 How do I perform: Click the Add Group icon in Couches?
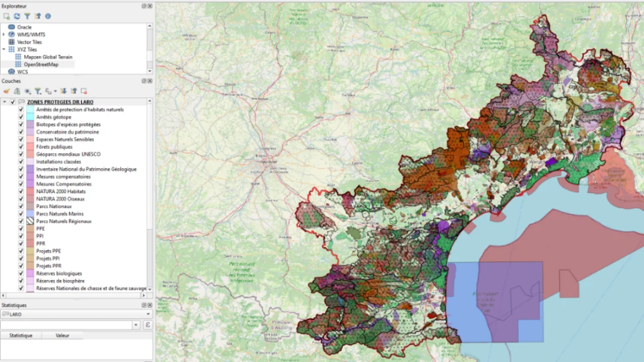17,91
